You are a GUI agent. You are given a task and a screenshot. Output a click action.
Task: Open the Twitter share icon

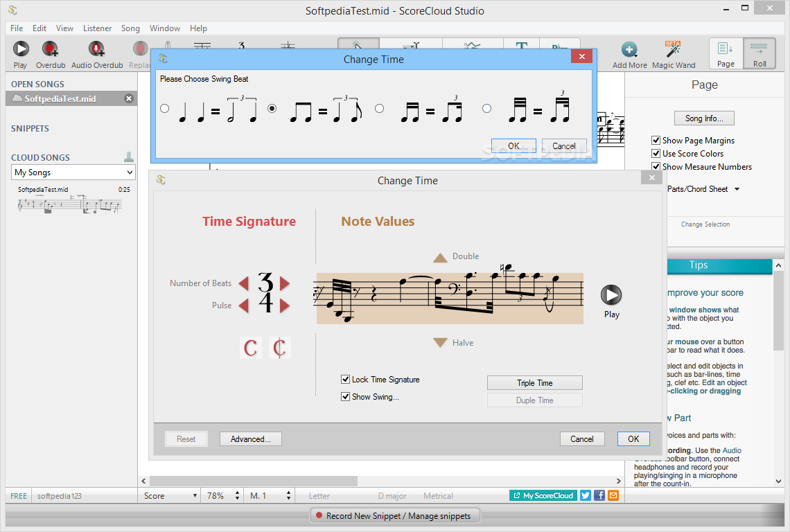pyautogui.click(x=586, y=496)
